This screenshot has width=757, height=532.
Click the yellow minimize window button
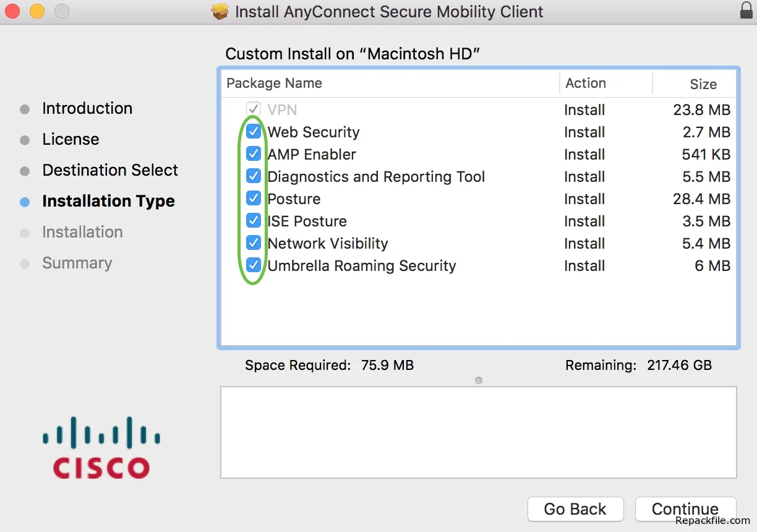pyautogui.click(x=37, y=11)
